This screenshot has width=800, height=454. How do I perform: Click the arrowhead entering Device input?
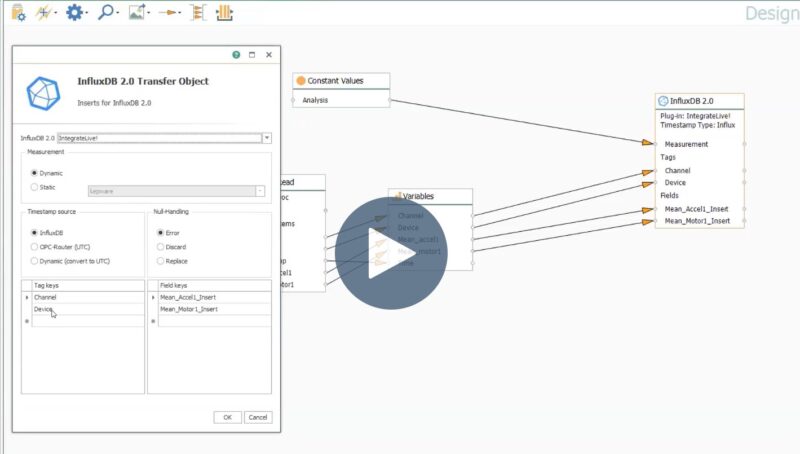[x=648, y=185]
